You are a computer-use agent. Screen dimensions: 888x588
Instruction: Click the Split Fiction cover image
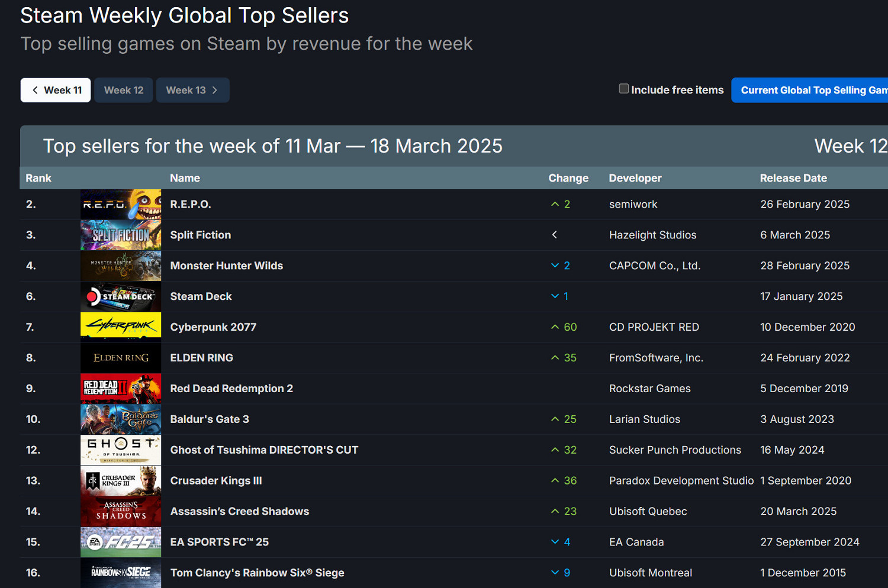120,235
